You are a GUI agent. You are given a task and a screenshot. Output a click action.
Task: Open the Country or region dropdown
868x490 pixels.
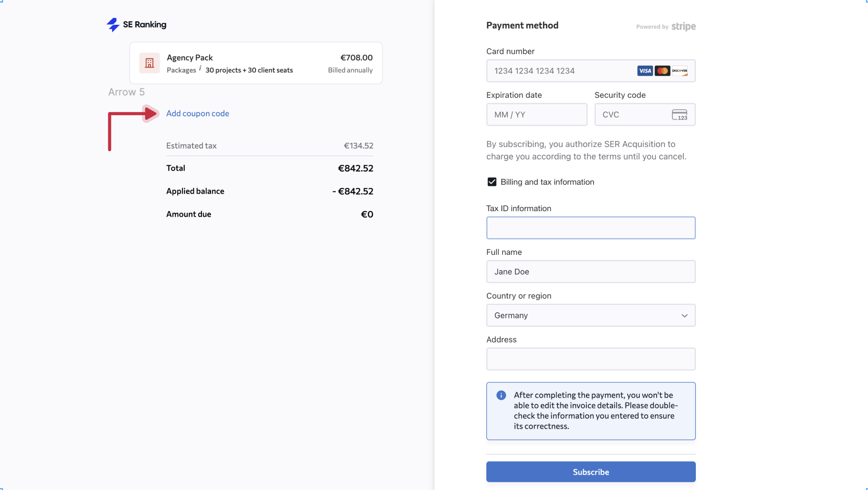pyautogui.click(x=586, y=315)
